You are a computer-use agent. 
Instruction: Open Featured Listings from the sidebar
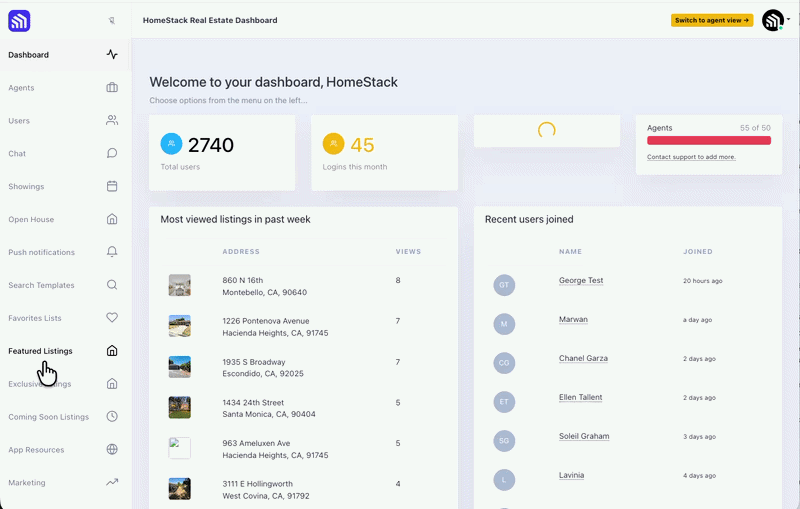click(65, 351)
